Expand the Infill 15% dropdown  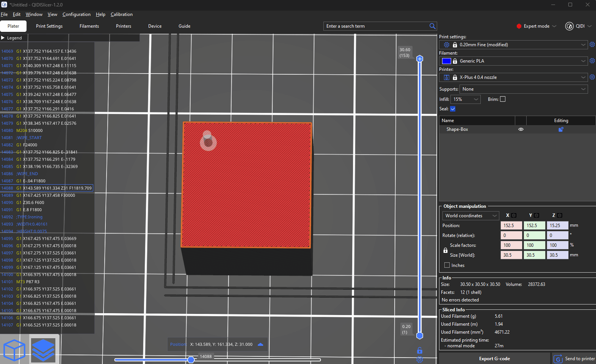[x=465, y=99]
